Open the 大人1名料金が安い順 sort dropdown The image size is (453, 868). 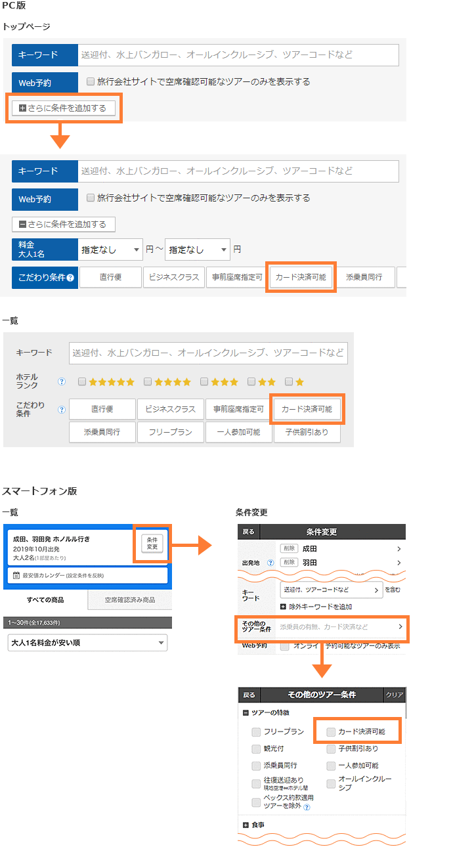pos(87,643)
